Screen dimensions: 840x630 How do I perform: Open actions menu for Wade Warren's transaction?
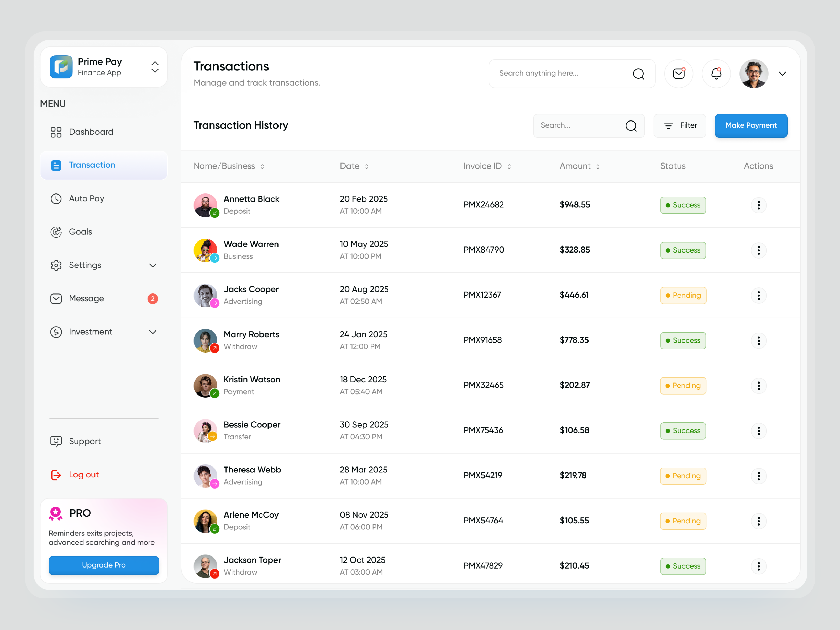(759, 250)
